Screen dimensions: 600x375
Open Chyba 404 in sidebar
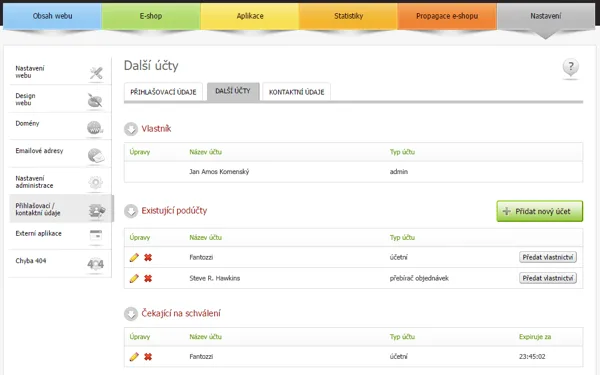click(60, 264)
